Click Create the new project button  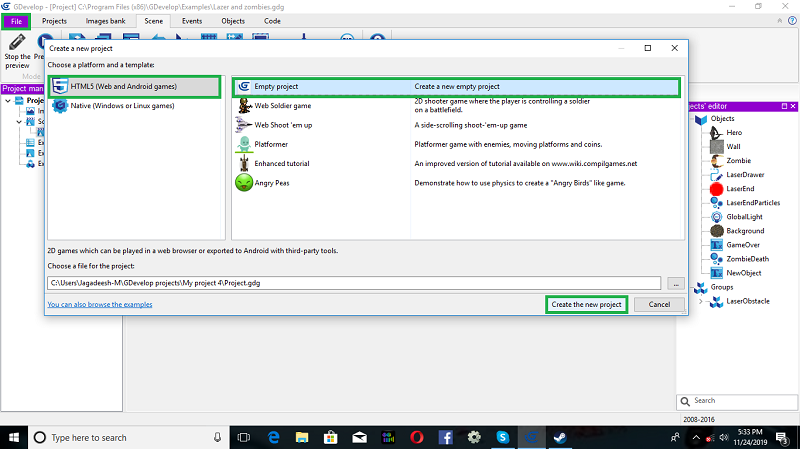point(586,305)
